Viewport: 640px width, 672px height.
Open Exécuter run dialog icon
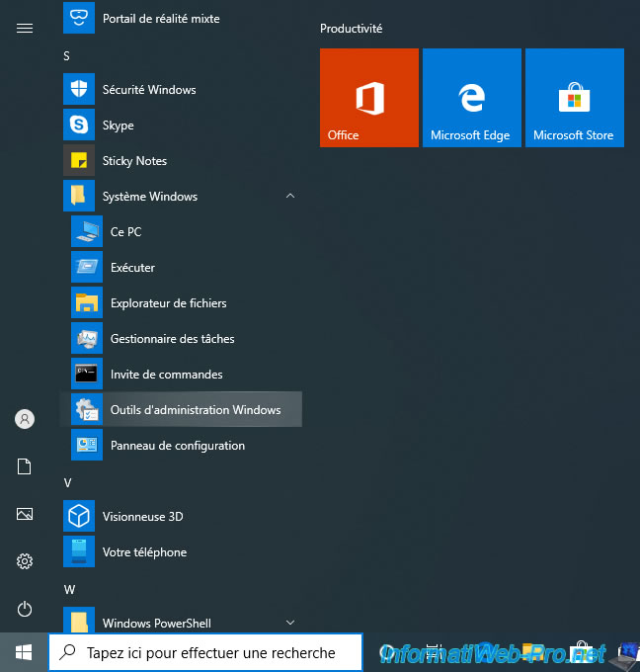(87, 268)
